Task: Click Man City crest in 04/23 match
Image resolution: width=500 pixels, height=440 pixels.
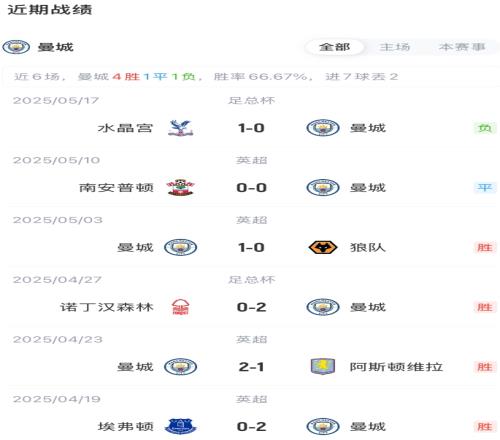Action: pyautogui.click(x=180, y=367)
